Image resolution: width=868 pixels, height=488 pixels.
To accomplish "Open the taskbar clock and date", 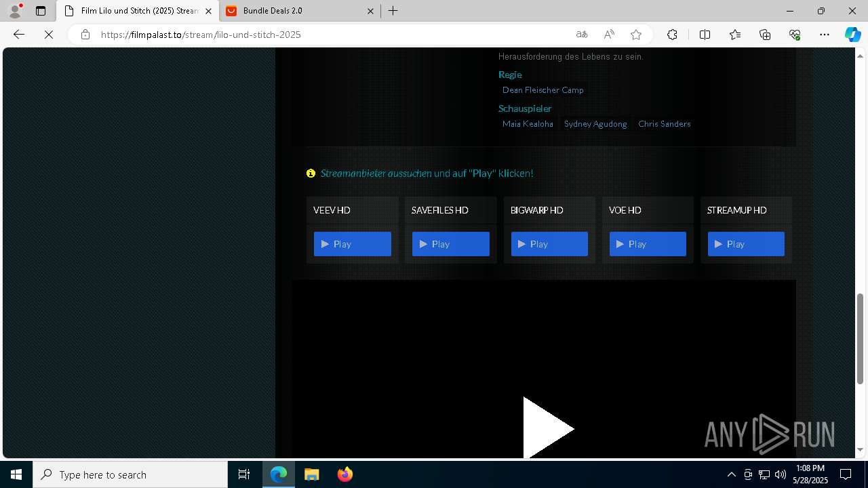I will pos(810,474).
